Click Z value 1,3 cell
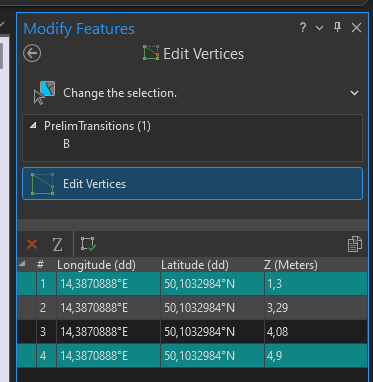The image size is (373, 382). pyautogui.click(x=316, y=284)
